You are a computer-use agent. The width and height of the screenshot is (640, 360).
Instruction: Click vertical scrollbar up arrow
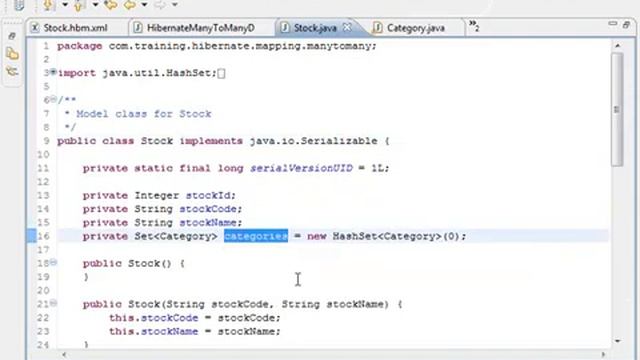pyautogui.click(x=618, y=46)
